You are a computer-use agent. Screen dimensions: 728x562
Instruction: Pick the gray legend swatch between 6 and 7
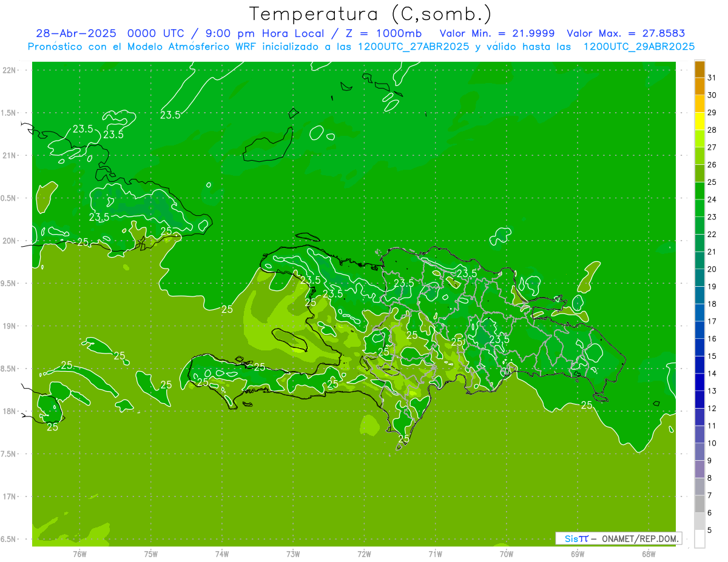pyautogui.click(x=699, y=504)
